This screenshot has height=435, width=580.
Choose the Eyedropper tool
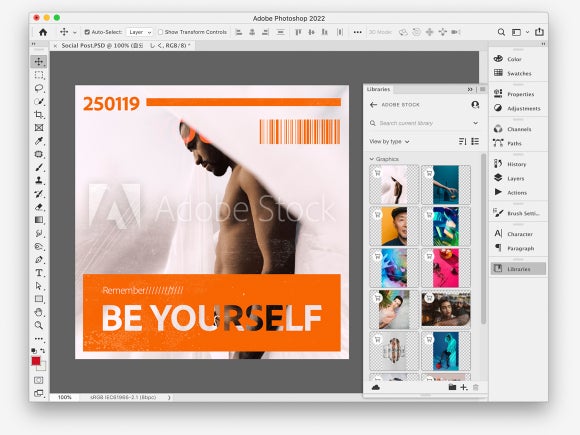tap(39, 141)
